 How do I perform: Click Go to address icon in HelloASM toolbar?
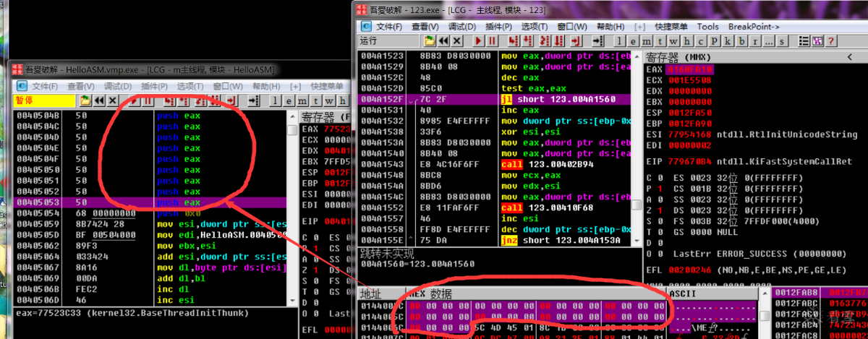tap(253, 100)
